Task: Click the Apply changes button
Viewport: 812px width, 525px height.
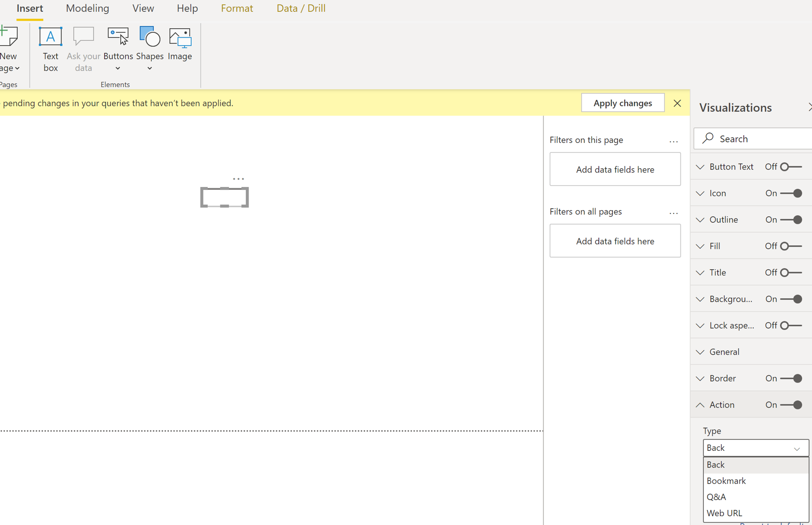Action: [623, 103]
